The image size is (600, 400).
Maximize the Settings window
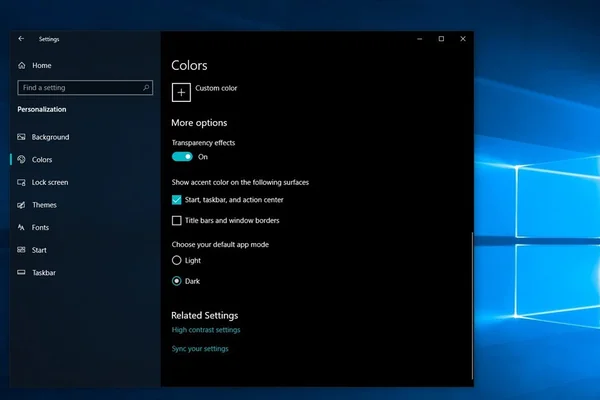(441, 39)
